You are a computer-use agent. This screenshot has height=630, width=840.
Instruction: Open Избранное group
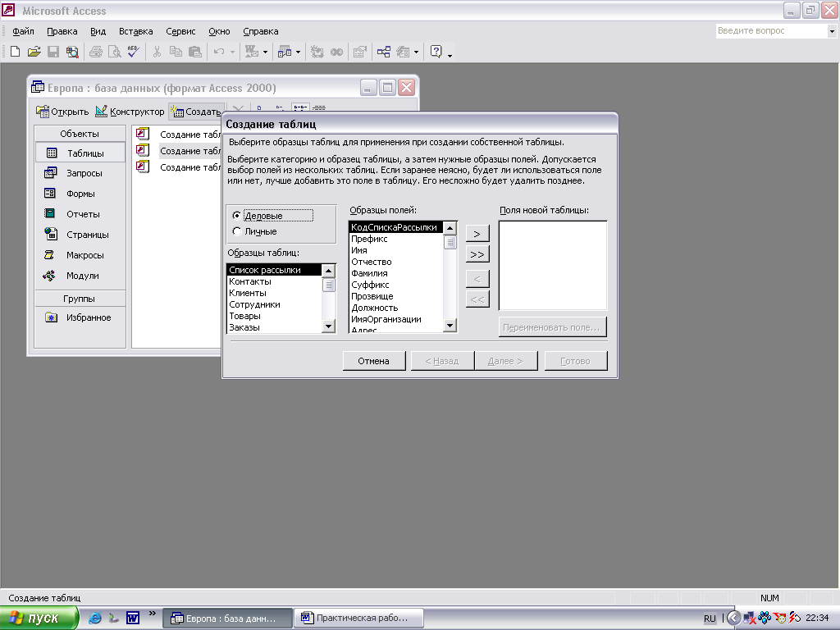[80, 317]
